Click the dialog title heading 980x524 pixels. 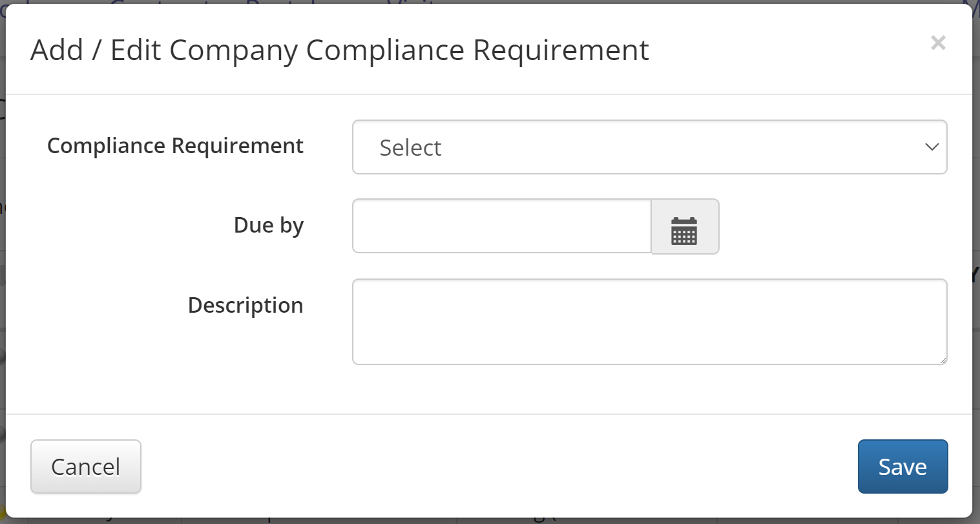tap(340, 50)
